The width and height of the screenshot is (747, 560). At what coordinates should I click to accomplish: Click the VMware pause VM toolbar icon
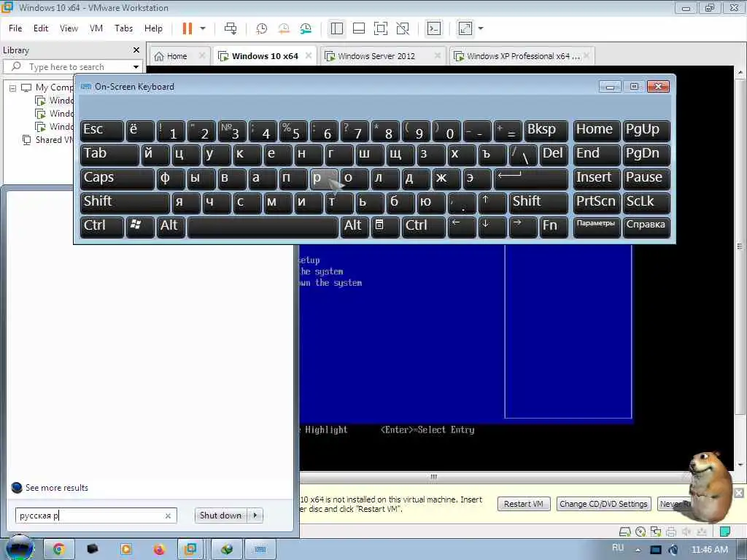pyautogui.click(x=187, y=28)
